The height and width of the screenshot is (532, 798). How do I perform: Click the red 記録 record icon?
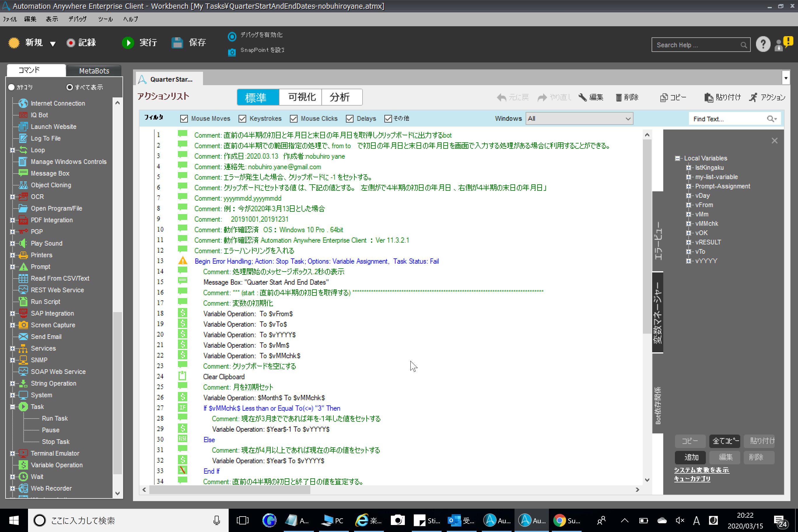click(71, 43)
